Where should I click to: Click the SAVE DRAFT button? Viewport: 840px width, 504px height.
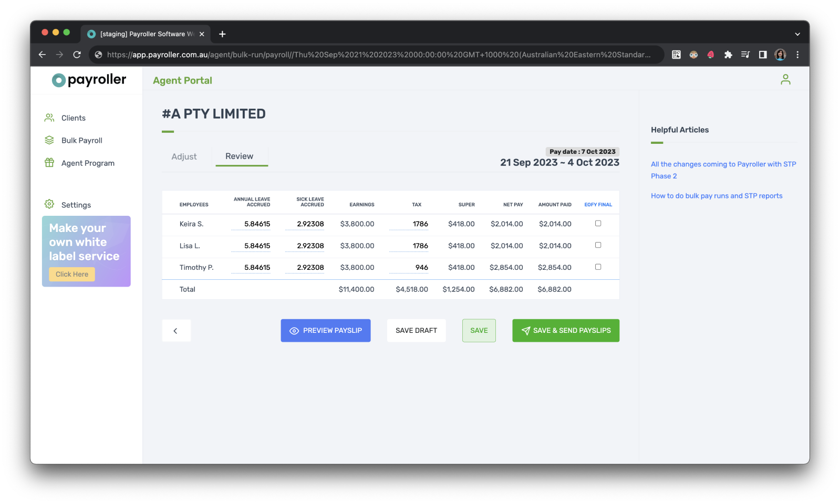click(416, 331)
